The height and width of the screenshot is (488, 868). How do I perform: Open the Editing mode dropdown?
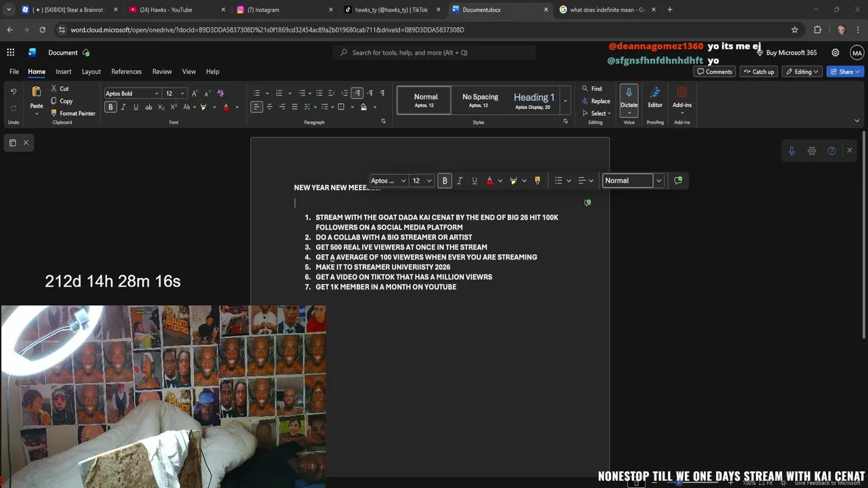[803, 71]
